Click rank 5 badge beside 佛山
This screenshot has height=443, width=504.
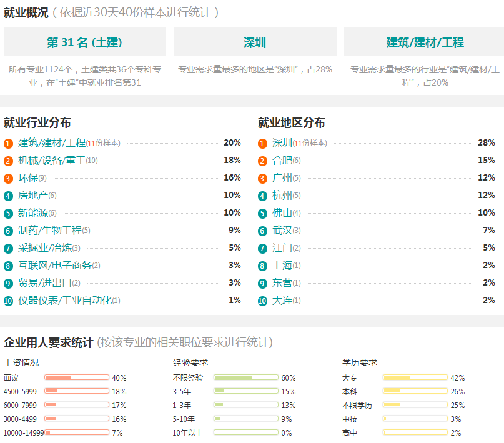262,214
